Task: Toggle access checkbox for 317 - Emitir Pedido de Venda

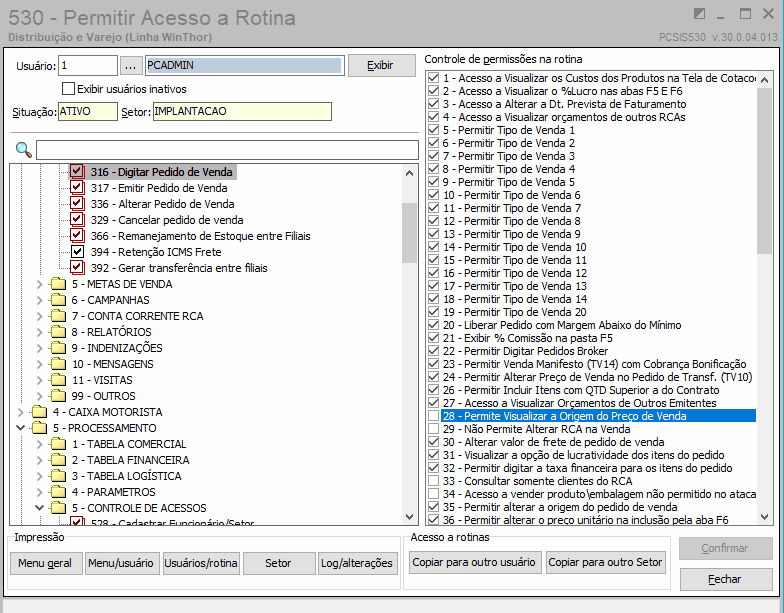Action: tap(77, 188)
